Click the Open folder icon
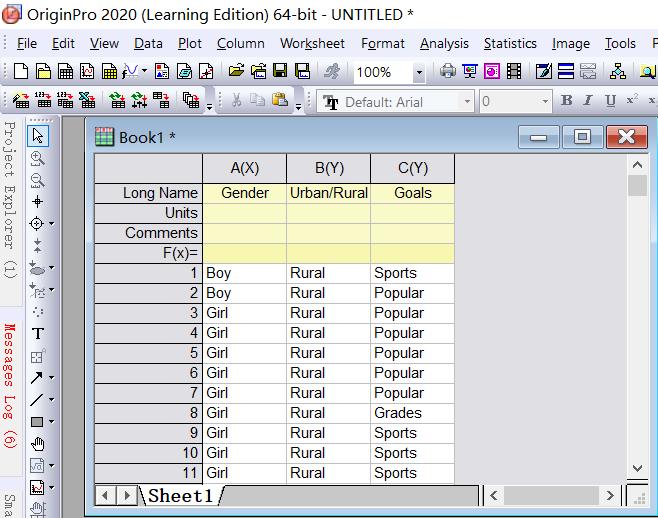Screen dimensions: 658x518 (236, 72)
